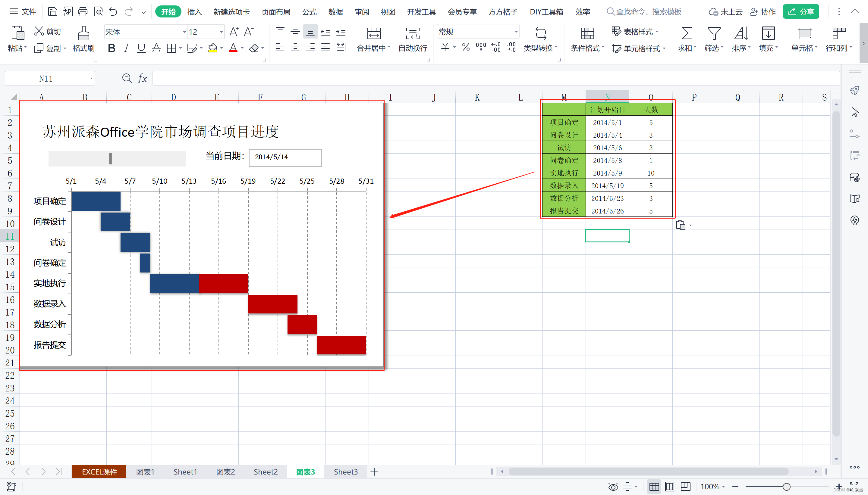
Task: Open the Name Box dropdown arrow next to N11
Action: tap(91, 79)
